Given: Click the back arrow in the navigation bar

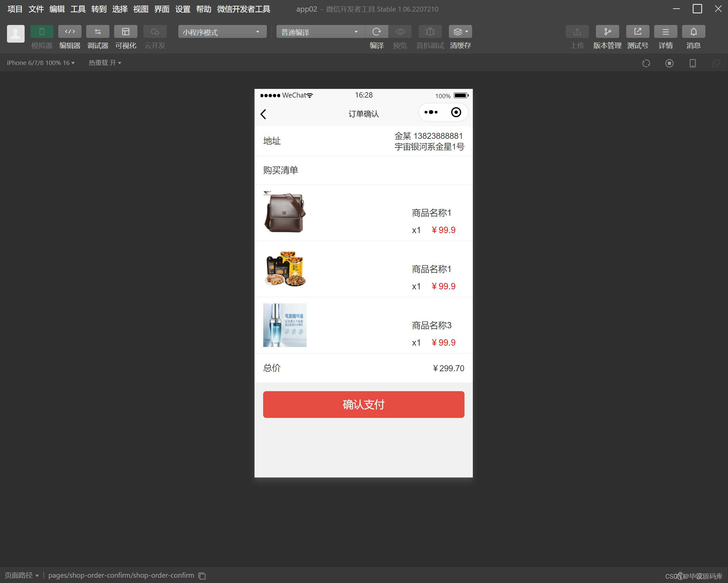Looking at the screenshot, I should pyautogui.click(x=264, y=114).
